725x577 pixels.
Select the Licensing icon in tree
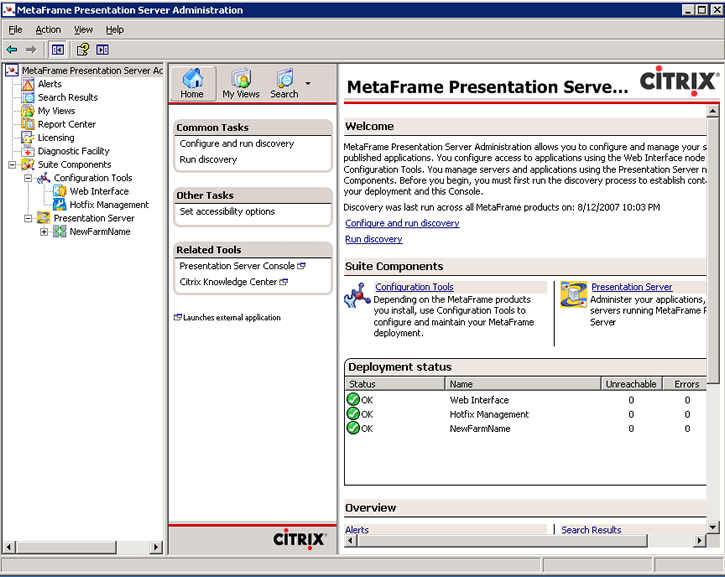click(28, 138)
